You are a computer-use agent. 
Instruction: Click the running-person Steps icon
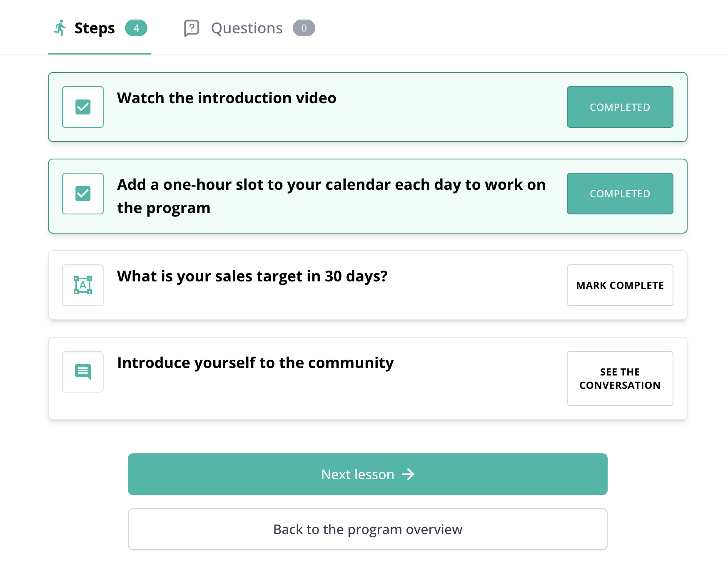60,28
